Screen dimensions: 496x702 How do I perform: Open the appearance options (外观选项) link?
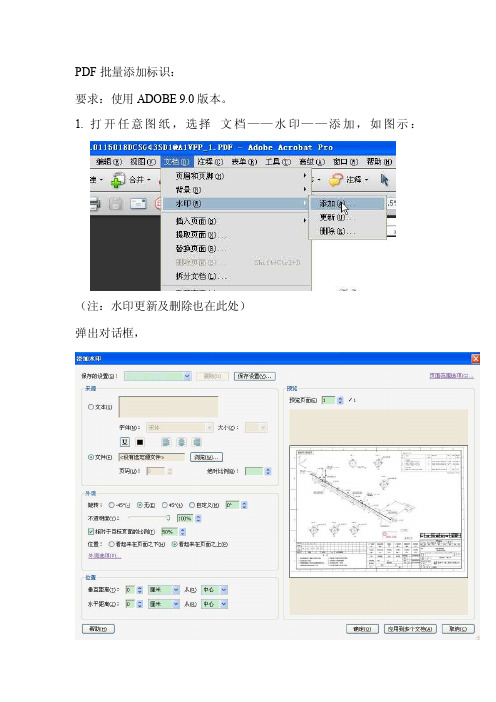click(104, 556)
